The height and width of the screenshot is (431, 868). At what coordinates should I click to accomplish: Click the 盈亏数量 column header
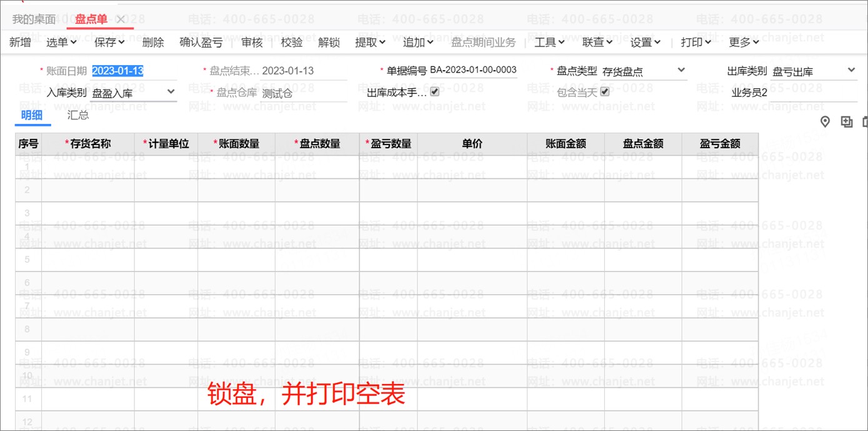[389, 144]
